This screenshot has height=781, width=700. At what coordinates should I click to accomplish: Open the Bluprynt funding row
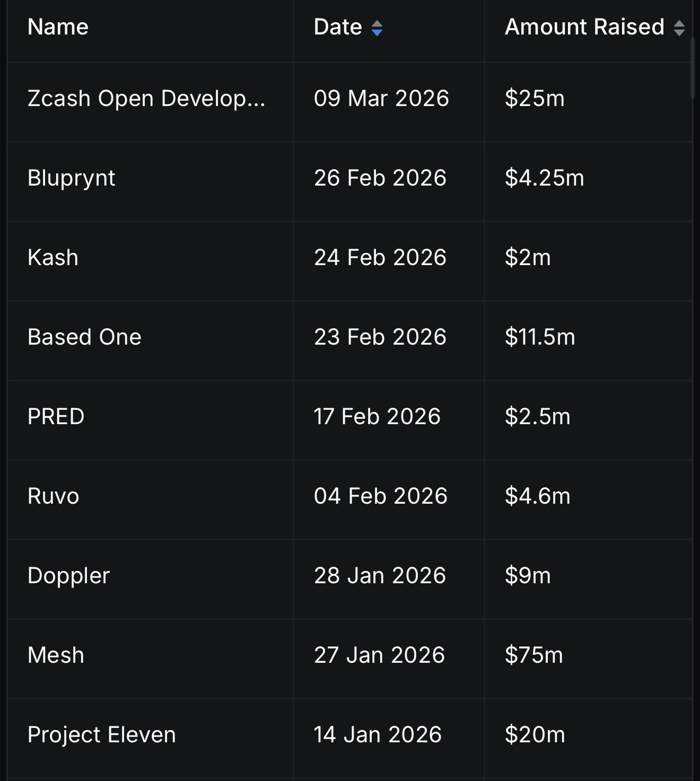click(71, 178)
